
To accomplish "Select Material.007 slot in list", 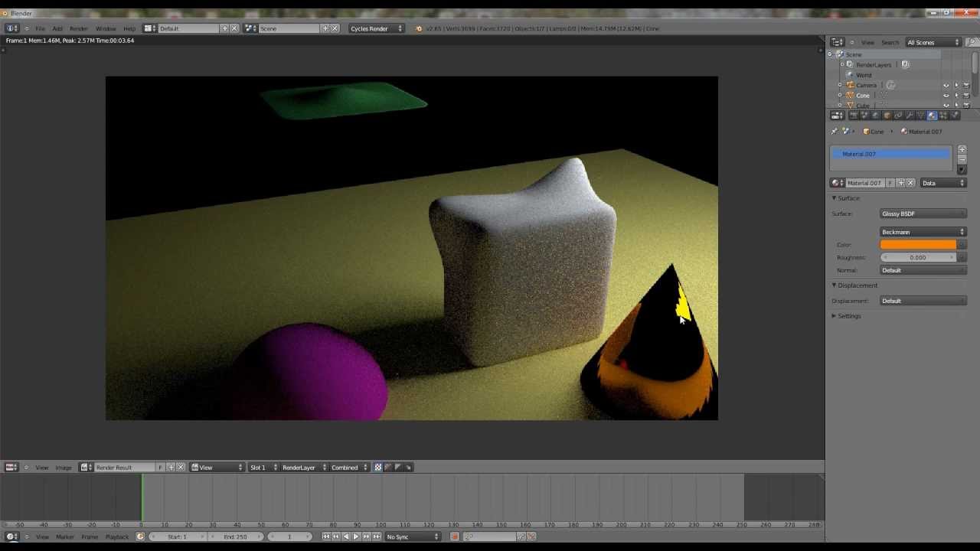I will pyautogui.click(x=891, y=154).
